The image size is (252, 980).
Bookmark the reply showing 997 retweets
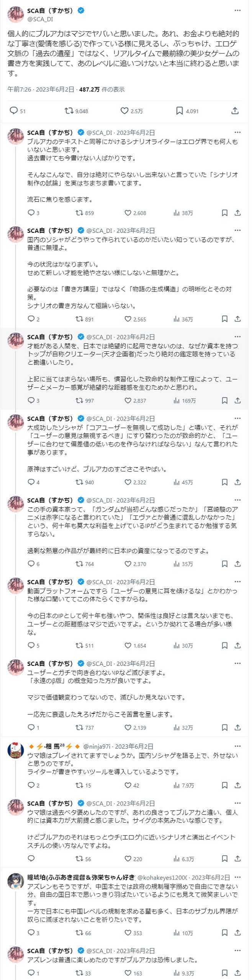tap(225, 400)
